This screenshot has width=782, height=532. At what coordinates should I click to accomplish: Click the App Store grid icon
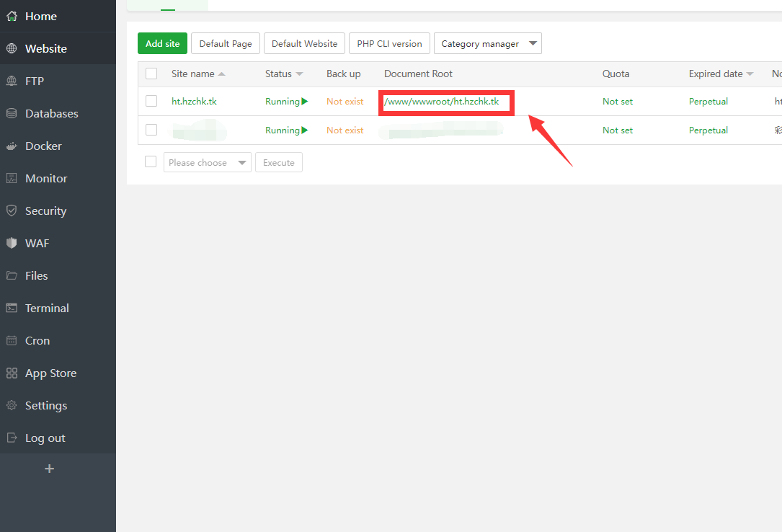pyautogui.click(x=12, y=373)
